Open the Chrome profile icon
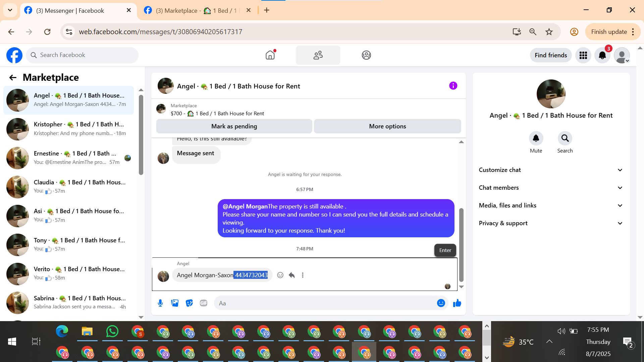The height and width of the screenshot is (362, 644). (574, 32)
